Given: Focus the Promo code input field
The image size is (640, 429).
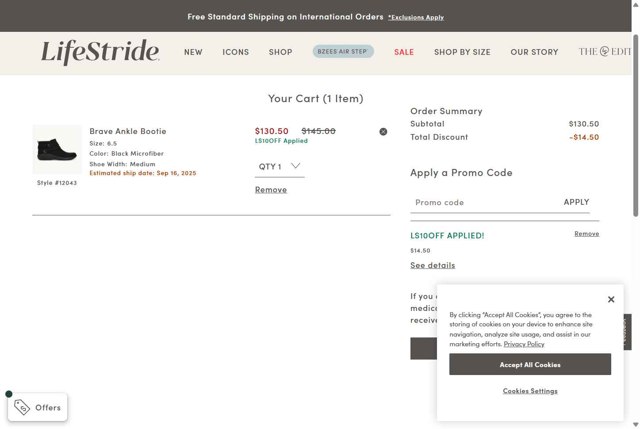Looking at the screenshot, I should click(486, 202).
